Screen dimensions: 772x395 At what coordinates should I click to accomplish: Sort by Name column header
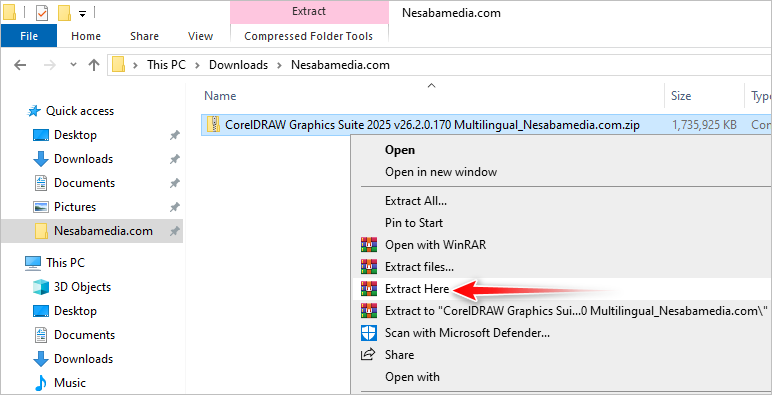point(220,96)
